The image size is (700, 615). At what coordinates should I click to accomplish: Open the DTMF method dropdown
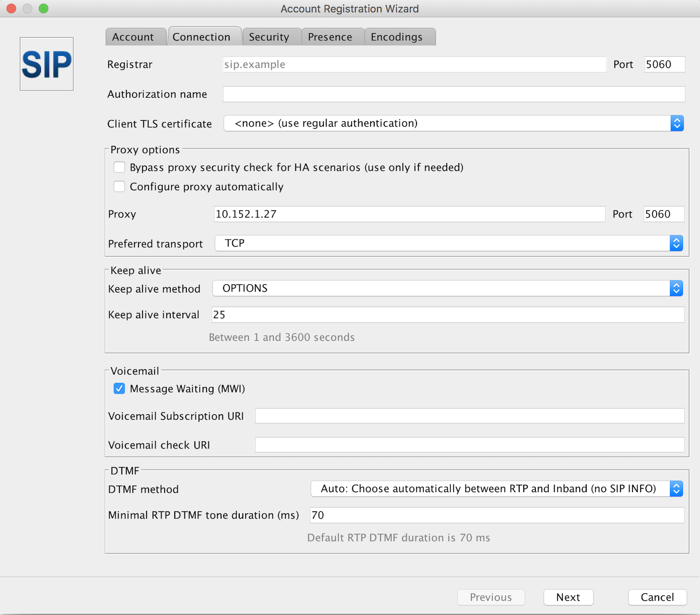[676, 488]
